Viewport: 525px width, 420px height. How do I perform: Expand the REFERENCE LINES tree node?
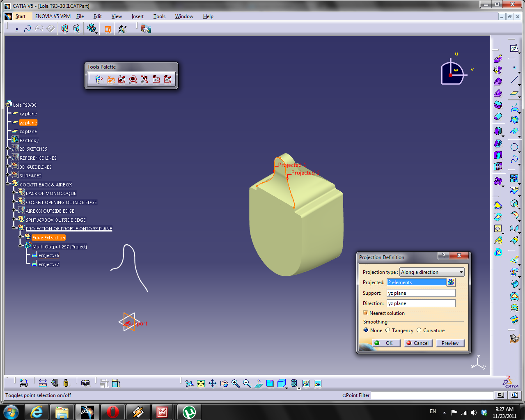coord(7,157)
